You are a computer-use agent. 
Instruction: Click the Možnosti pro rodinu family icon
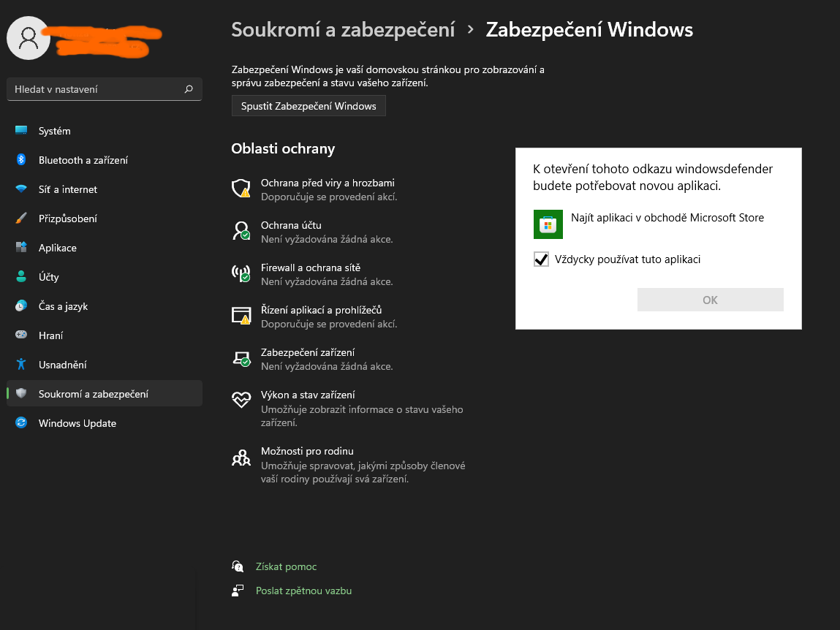pos(241,458)
